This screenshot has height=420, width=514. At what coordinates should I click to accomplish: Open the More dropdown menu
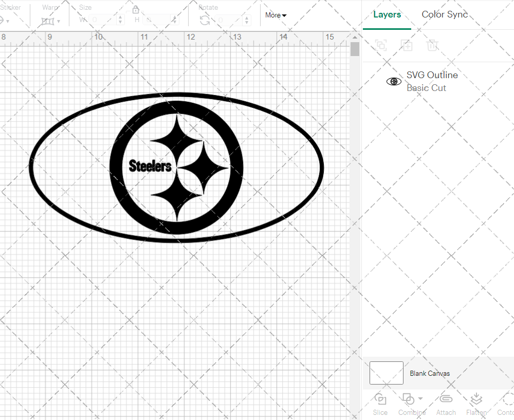tap(276, 15)
